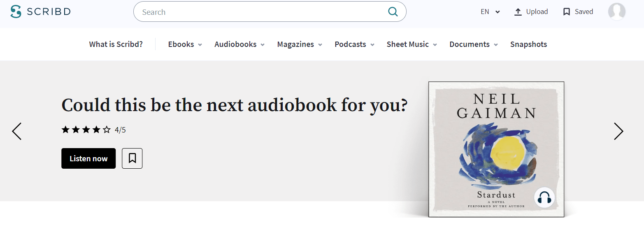
Task: Expand the Audiobooks menu
Action: pyautogui.click(x=239, y=44)
